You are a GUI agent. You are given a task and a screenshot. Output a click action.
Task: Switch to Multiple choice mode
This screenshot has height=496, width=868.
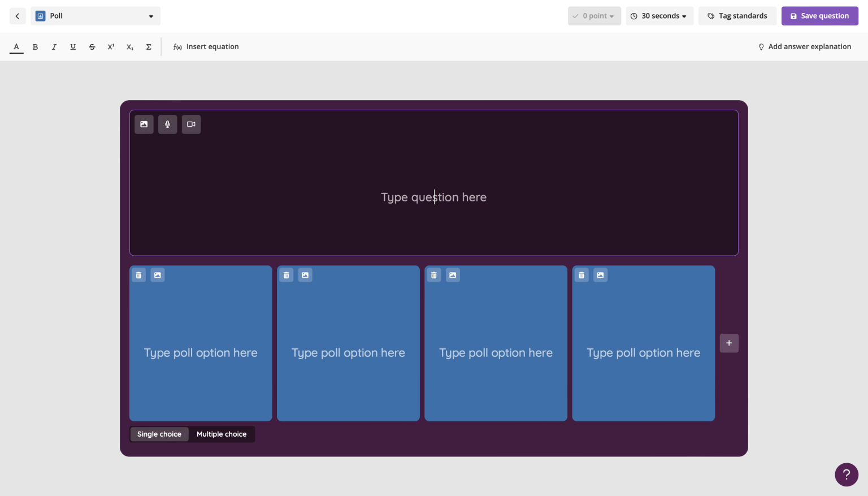222,434
